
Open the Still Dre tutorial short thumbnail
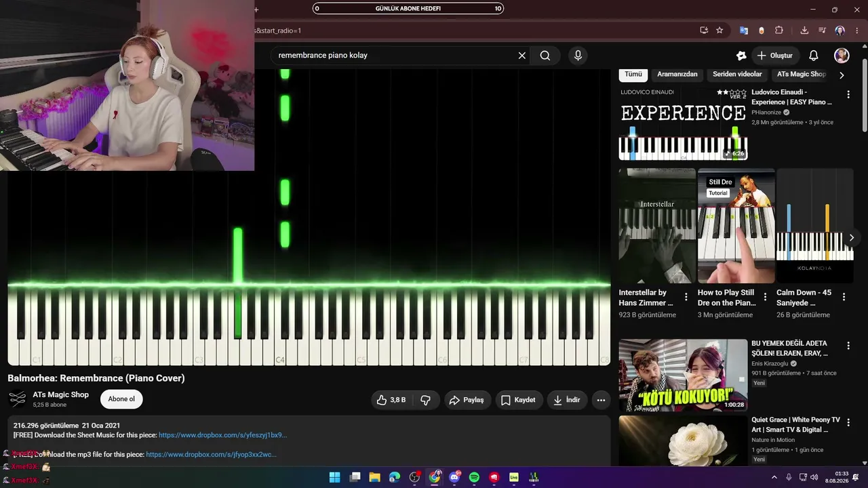pos(736,226)
